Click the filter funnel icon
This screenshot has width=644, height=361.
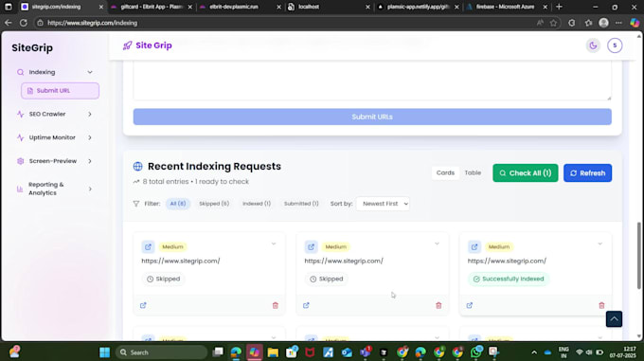[x=136, y=204]
